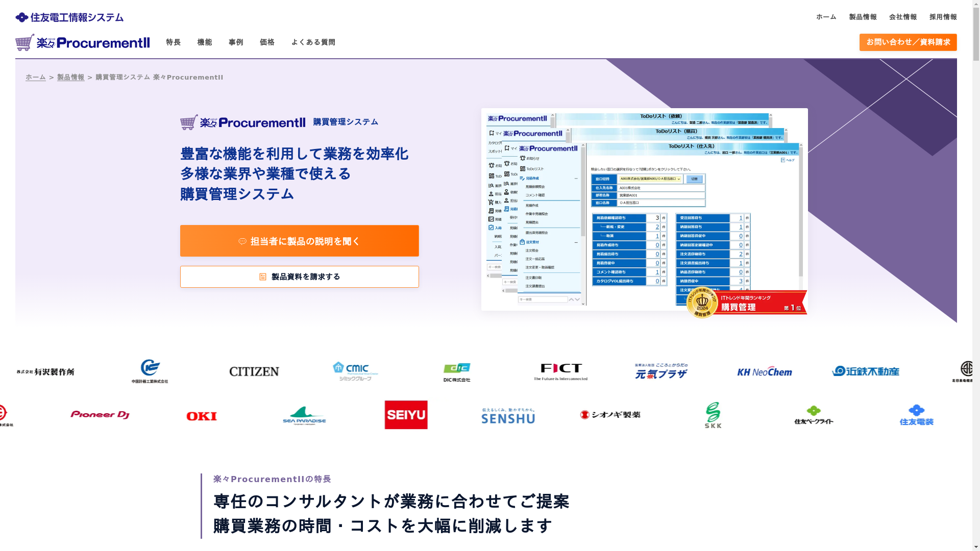Click the SENSHU logo
This screenshot has width=980, height=551.
(508, 416)
